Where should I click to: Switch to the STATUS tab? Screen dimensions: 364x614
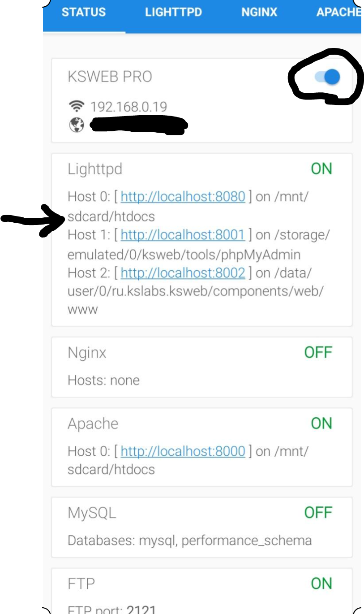(84, 12)
